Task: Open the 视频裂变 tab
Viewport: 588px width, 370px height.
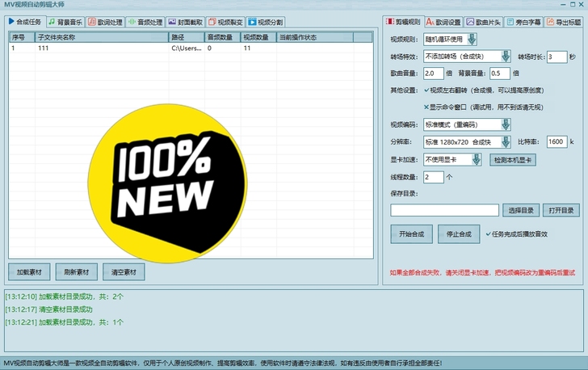Action: tap(225, 22)
